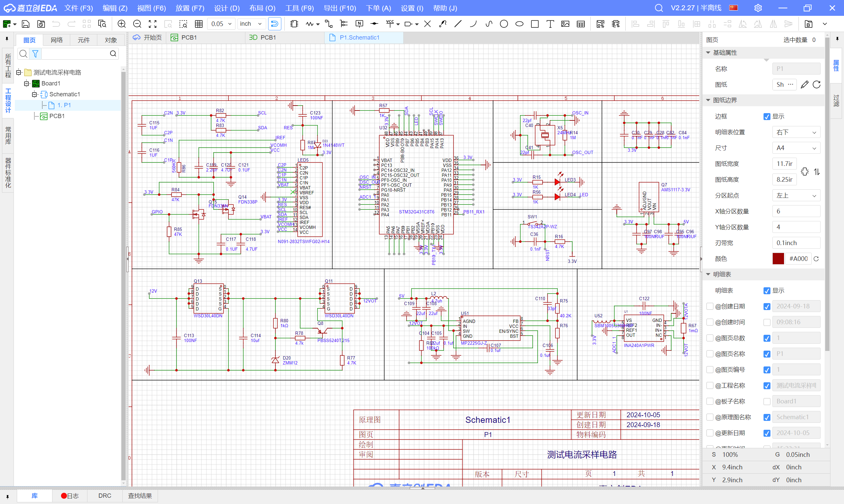Screen dimensions: 844x504
Task: Zoom out using the magnifier minus icon
Action: [x=137, y=24]
